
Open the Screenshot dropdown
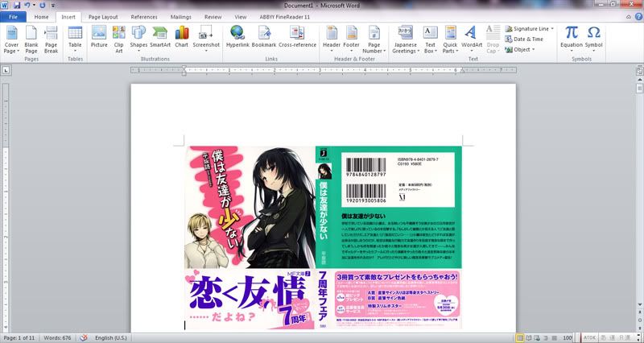coord(206,39)
